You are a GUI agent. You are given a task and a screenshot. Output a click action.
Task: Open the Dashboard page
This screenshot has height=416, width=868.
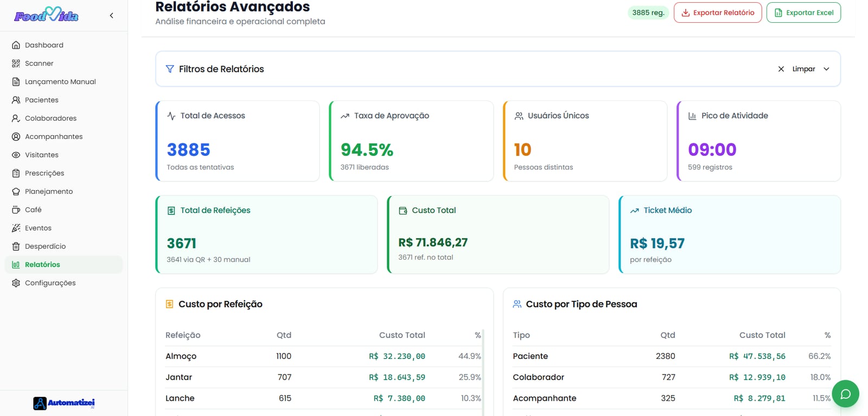point(64,45)
